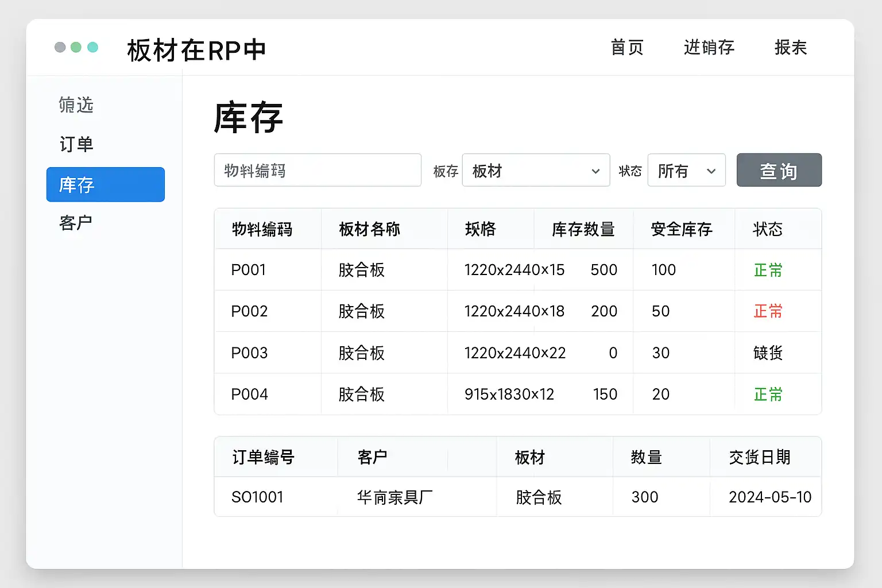
Task: Open 客户 in the sidebar
Action: [x=76, y=223]
